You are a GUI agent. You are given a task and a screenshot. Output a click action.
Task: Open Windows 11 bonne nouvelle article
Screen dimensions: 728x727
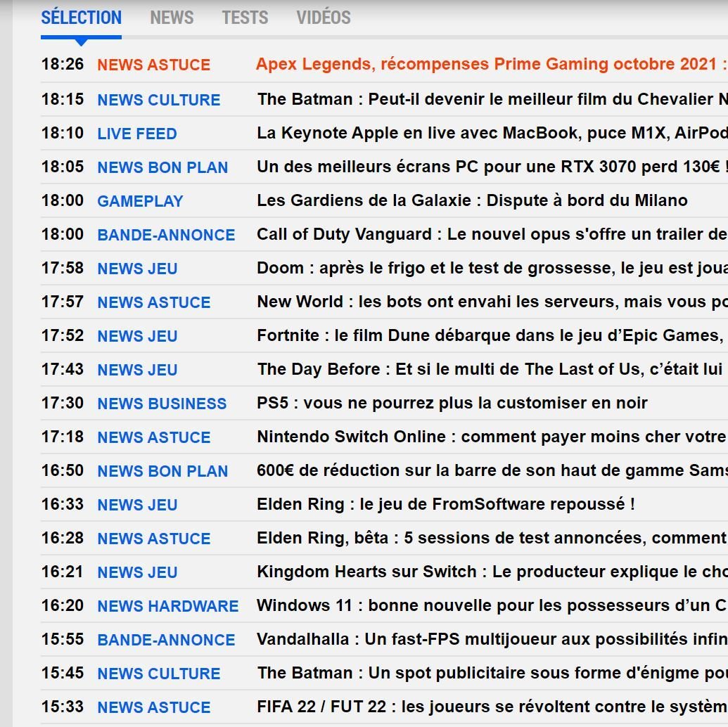click(x=492, y=605)
